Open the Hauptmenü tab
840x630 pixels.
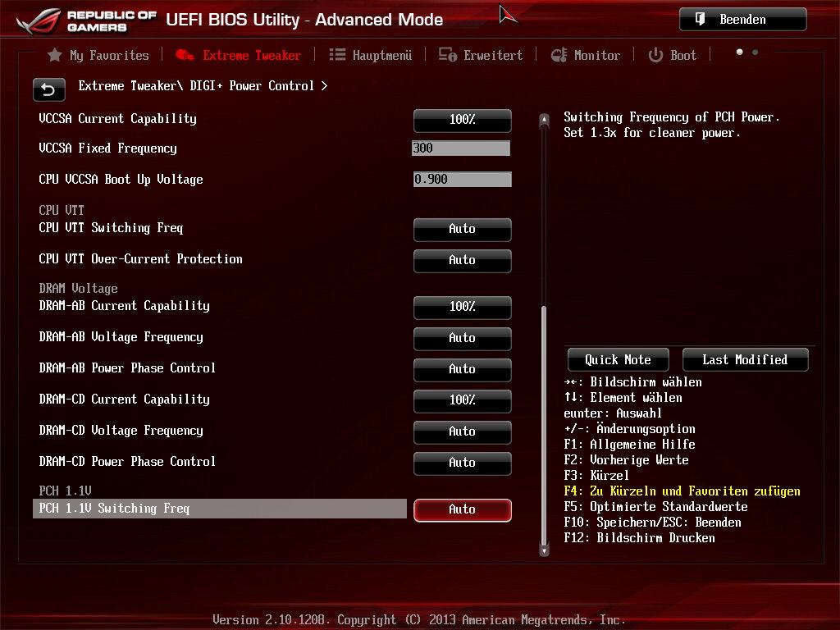click(370, 55)
